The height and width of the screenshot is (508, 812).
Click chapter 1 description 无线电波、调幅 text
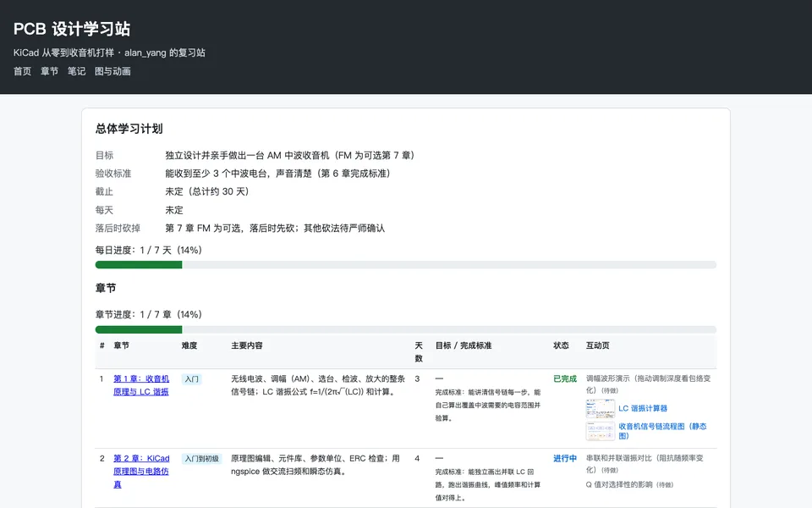(x=318, y=385)
